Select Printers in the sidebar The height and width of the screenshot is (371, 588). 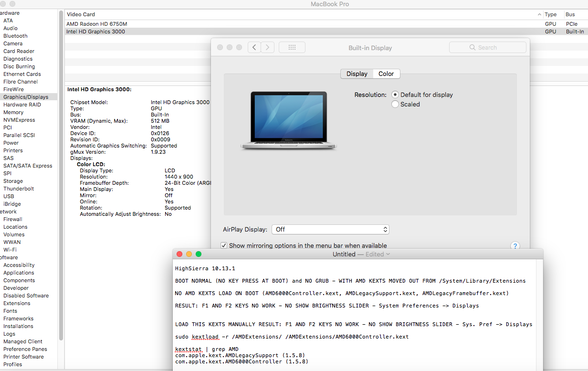point(13,150)
